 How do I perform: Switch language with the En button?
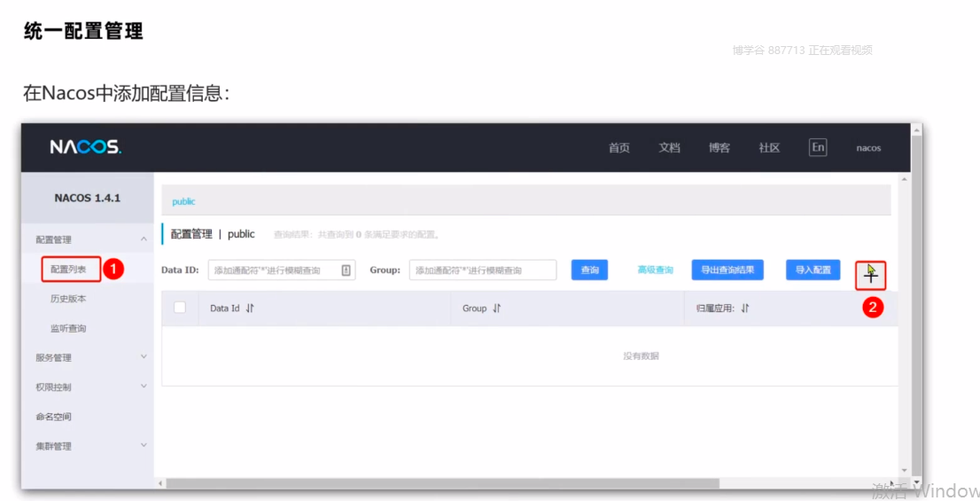point(818,147)
